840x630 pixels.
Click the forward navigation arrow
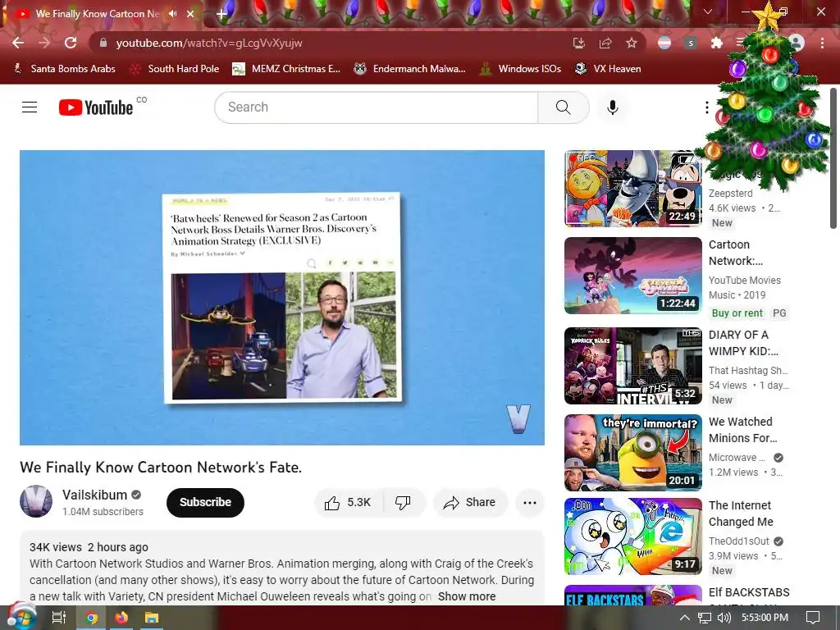tap(44, 43)
